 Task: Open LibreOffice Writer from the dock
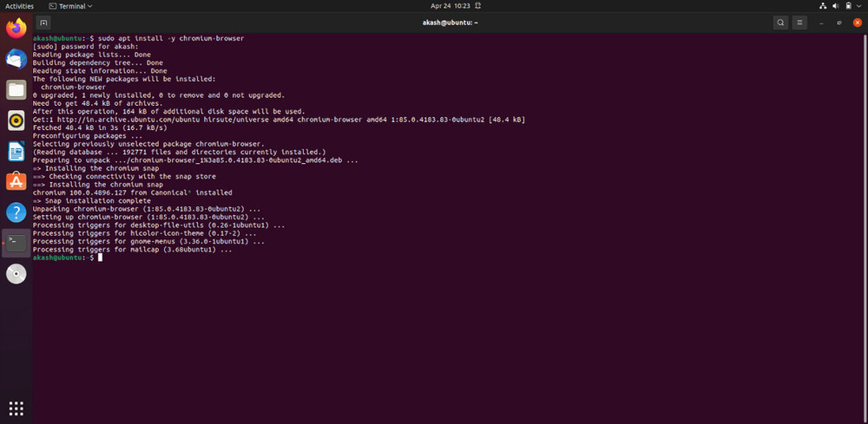pyautogui.click(x=16, y=151)
